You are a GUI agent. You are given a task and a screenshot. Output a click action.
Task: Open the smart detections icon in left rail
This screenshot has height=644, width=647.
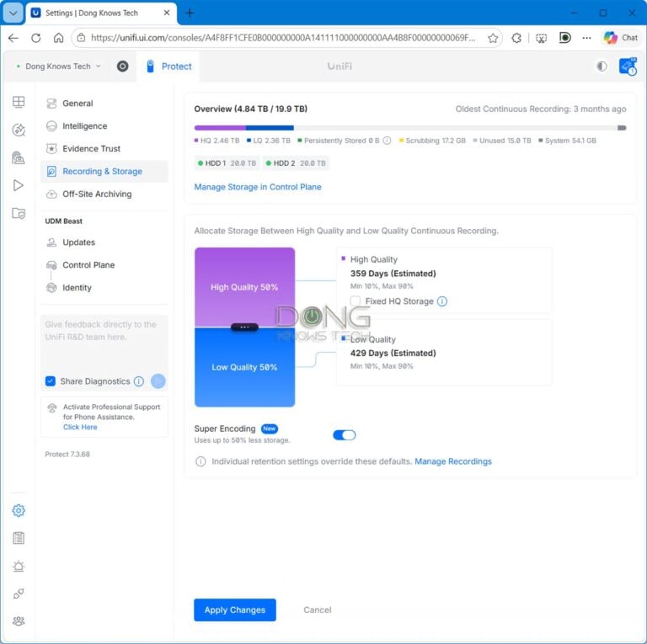(19, 130)
